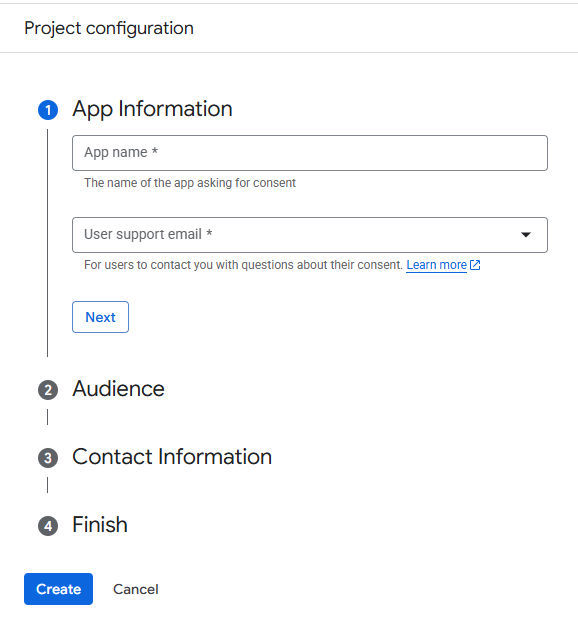Jump to the Finish step

click(x=100, y=525)
